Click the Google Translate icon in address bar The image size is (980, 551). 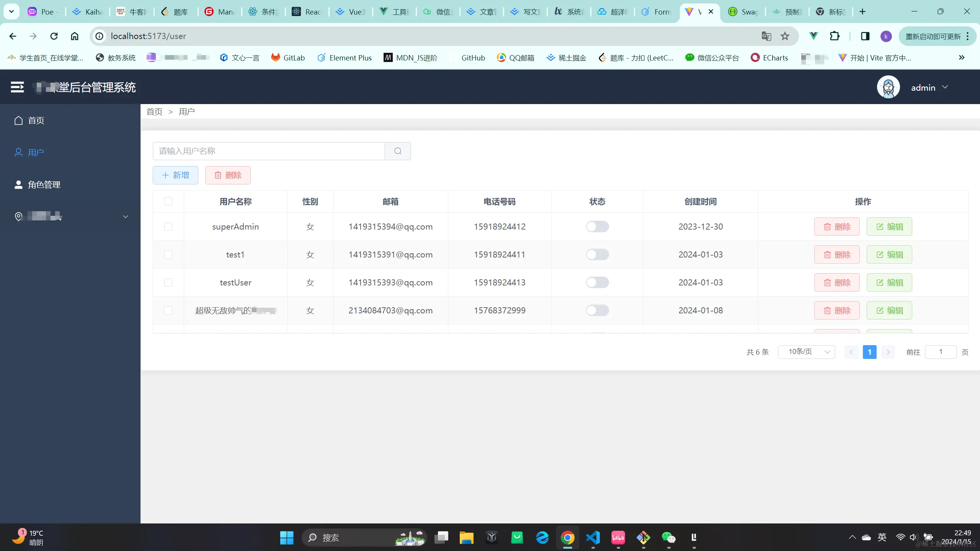(x=766, y=36)
